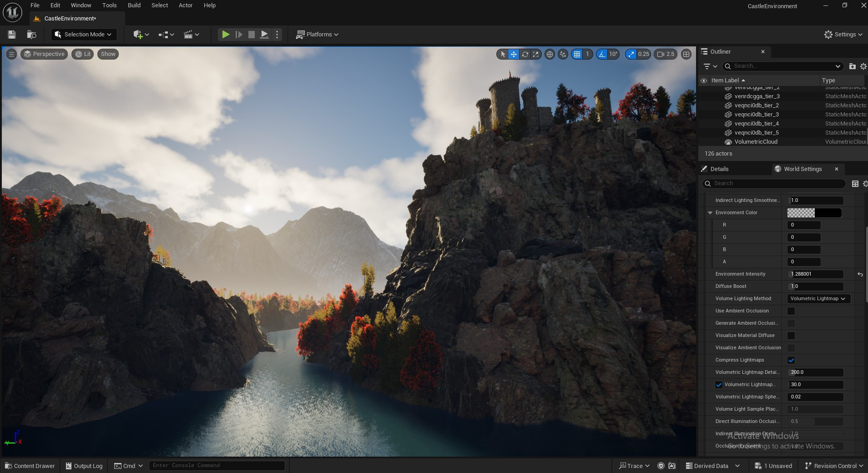Uncheck the Volumetric Lightmap override checkbox

coord(719,385)
